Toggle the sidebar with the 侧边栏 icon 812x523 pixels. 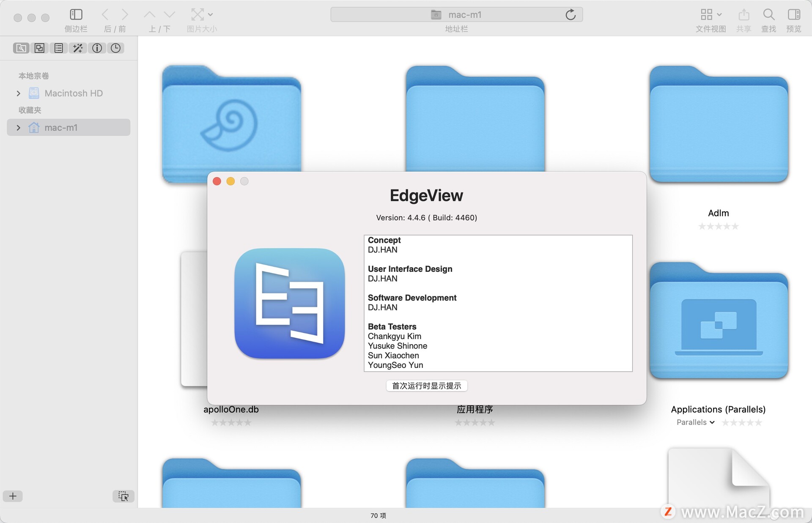tap(76, 14)
